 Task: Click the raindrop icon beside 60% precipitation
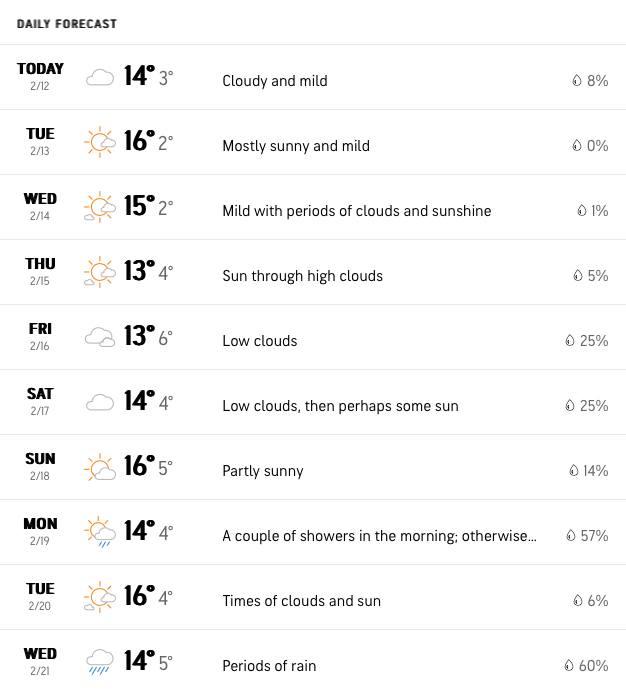(x=569, y=665)
